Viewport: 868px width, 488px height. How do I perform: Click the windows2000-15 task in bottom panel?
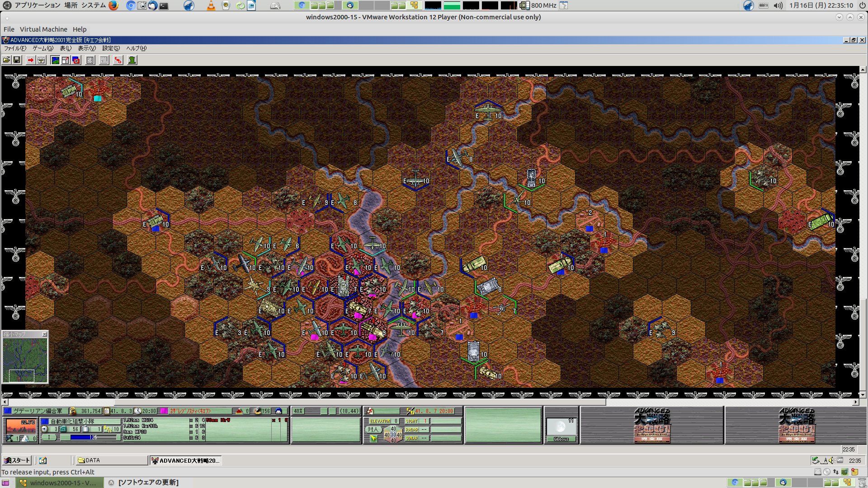click(x=59, y=483)
